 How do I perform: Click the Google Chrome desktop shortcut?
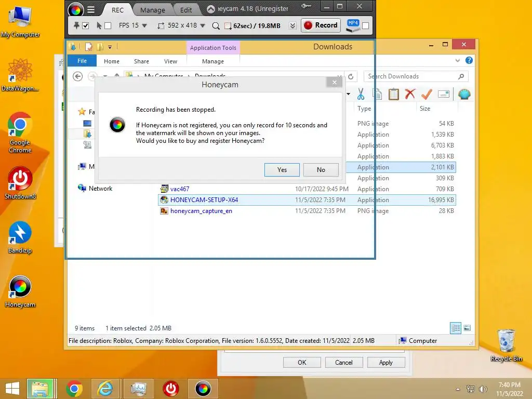[x=20, y=132]
